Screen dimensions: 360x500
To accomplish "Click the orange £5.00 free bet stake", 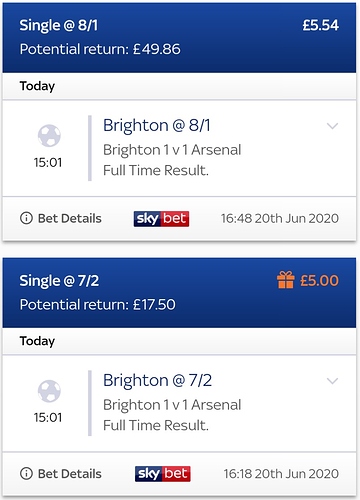I will [319, 280].
